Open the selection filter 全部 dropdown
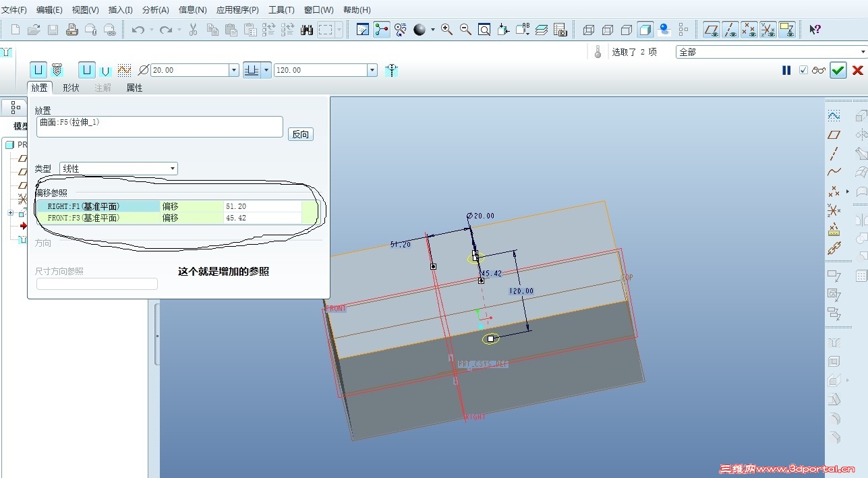 [x=772, y=52]
